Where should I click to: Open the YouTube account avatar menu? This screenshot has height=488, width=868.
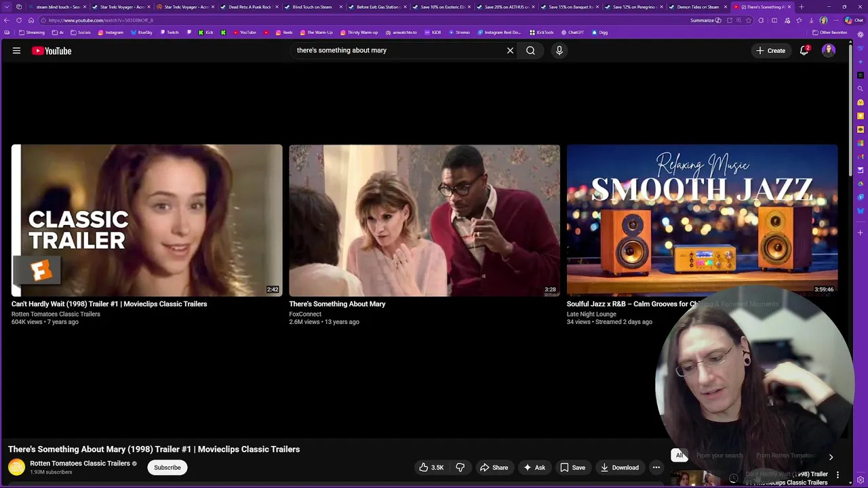coord(829,50)
